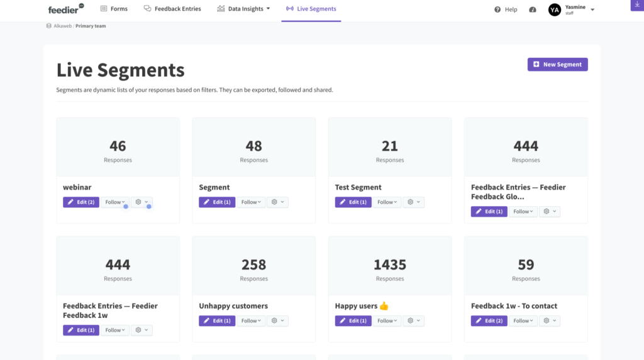This screenshot has width=644, height=360.
Task: Open the Alkaweb breadcrumb link
Action: coord(62,26)
